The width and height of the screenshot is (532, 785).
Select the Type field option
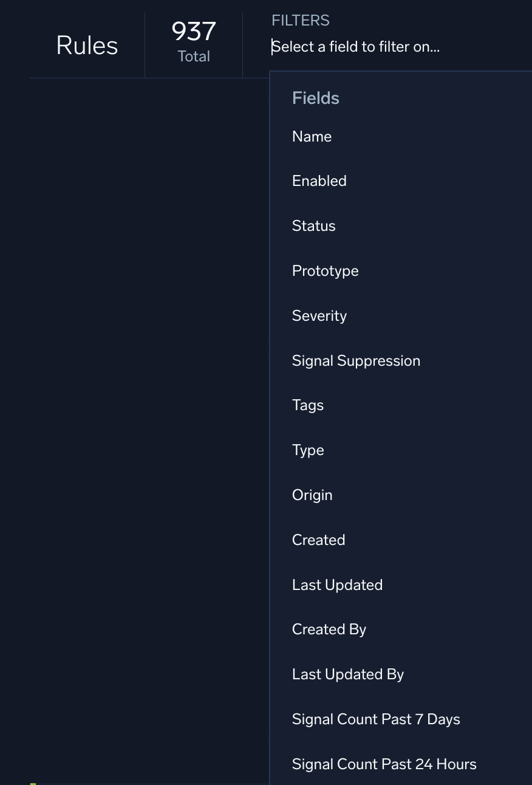click(x=308, y=450)
